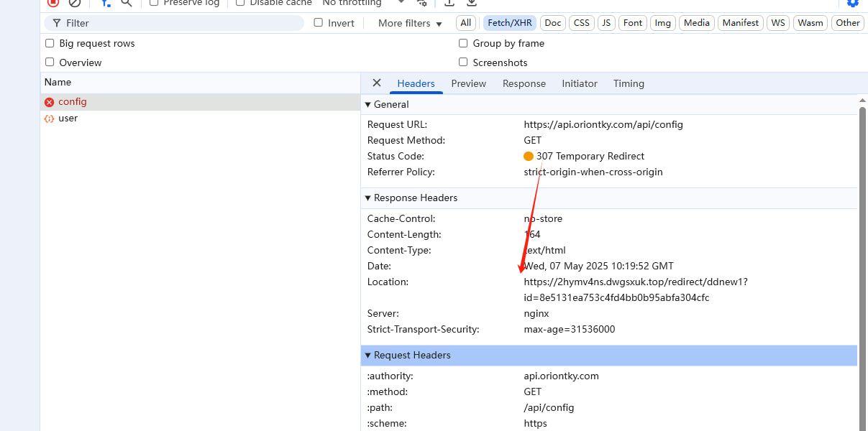The width and height of the screenshot is (868, 431).
Task: Click the red error icon beside config
Action: tap(49, 102)
